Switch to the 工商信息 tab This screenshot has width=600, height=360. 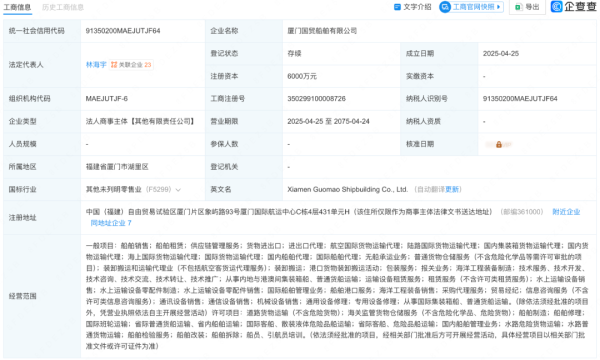[x=17, y=7]
